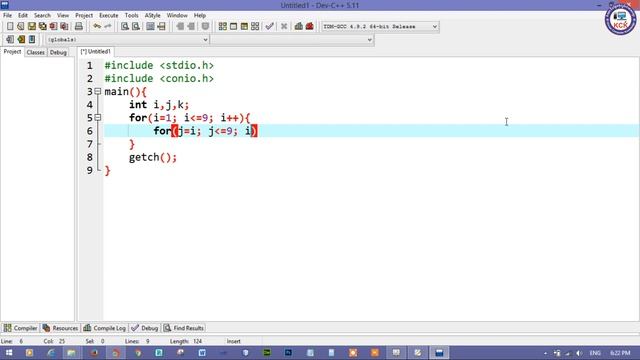Click the Run program icon
Image resolution: width=640 pixels, height=360 pixels.
(233, 27)
